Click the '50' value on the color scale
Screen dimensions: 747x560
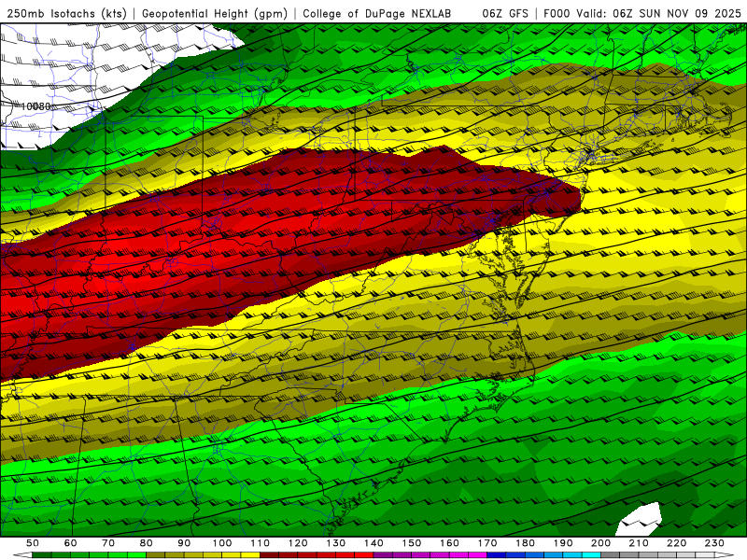(x=33, y=543)
